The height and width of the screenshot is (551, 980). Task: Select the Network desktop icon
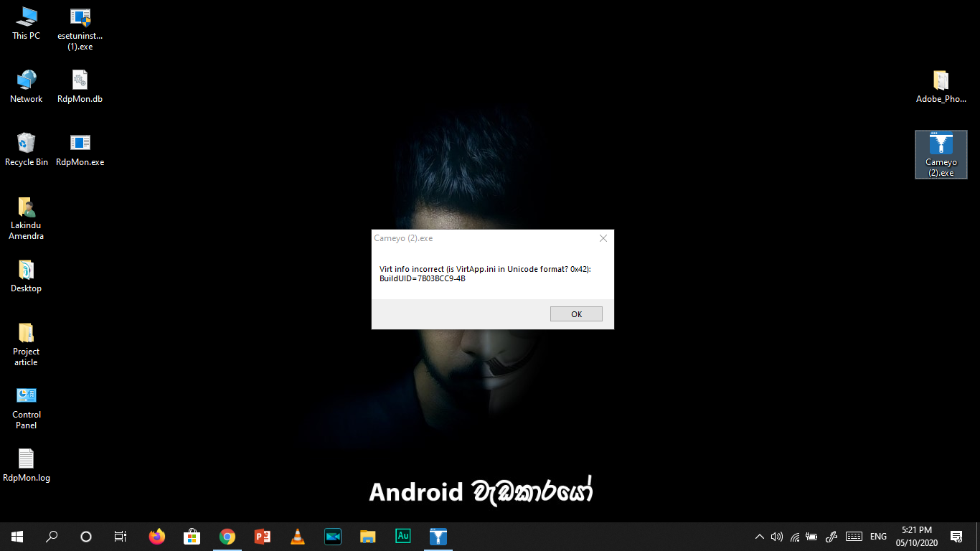tap(27, 87)
